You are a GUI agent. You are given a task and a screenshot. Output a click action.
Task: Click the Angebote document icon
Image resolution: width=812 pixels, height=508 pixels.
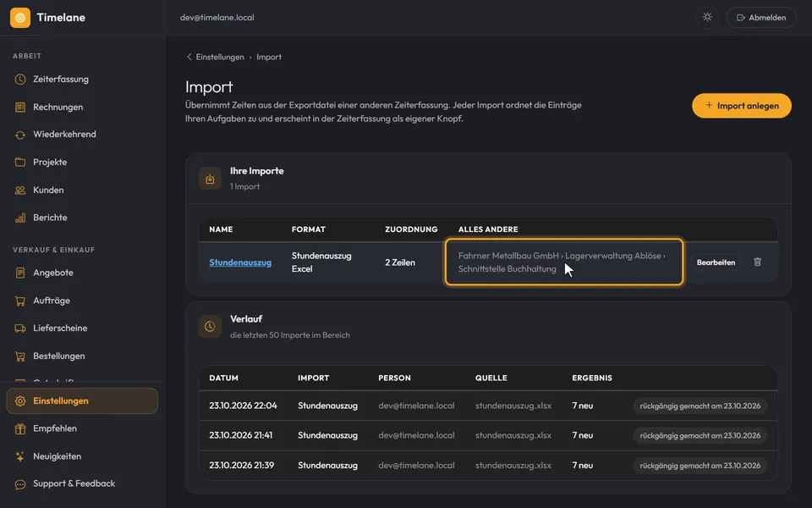20,273
